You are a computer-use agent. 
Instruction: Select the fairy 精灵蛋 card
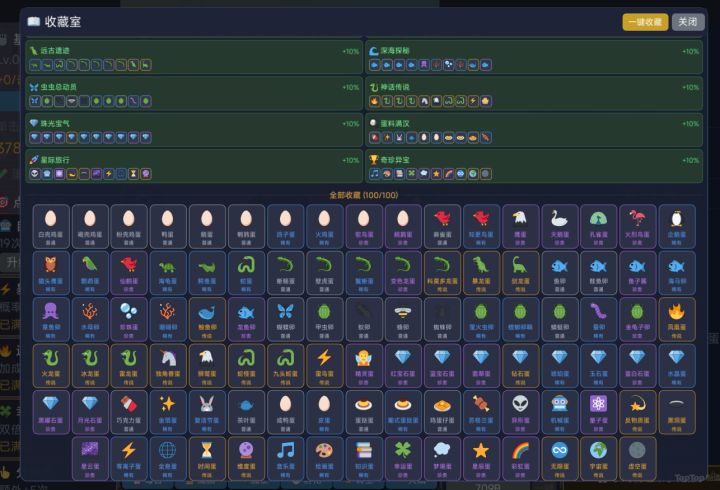(x=364, y=366)
